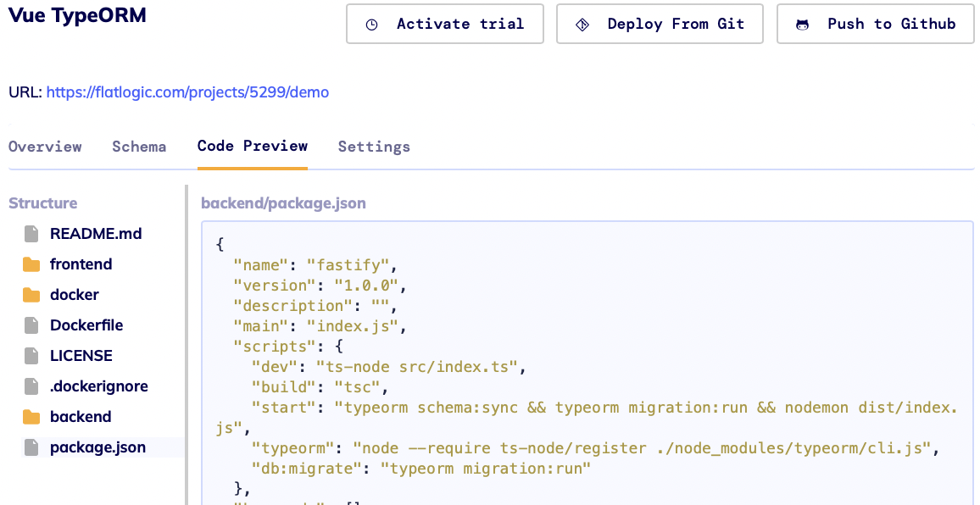Screen dimensions: 980x505
Task: Activate the trial
Action: pyautogui.click(x=445, y=24)
